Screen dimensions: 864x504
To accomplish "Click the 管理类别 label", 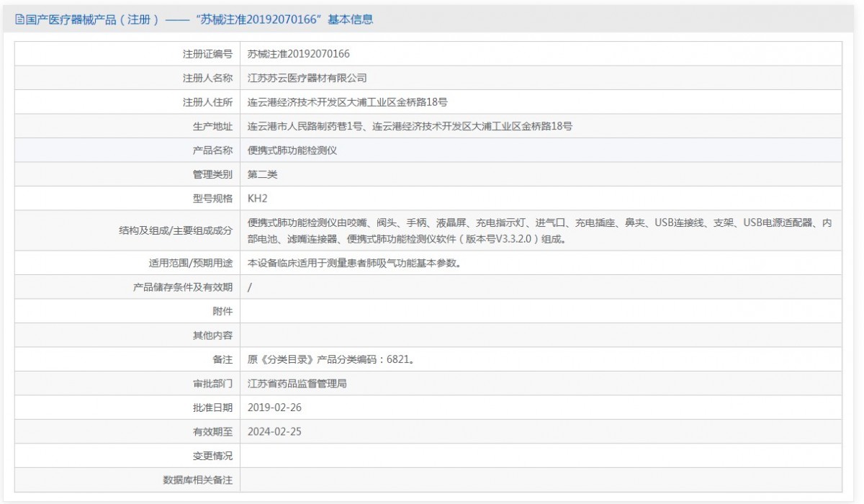I will click(x=212, y=174).
